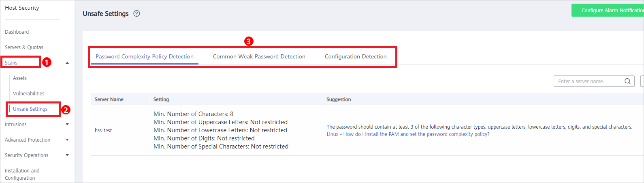Click Configure Alarm Notification button
Image resolution: width=644 pixels, height=183 pixels.
[x=608, y=10]
